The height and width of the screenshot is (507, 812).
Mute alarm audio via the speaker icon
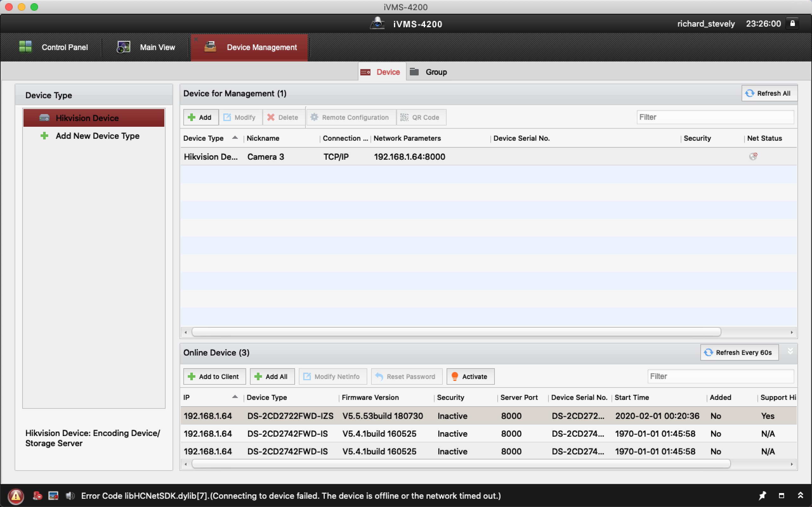[x=70, y=496]
